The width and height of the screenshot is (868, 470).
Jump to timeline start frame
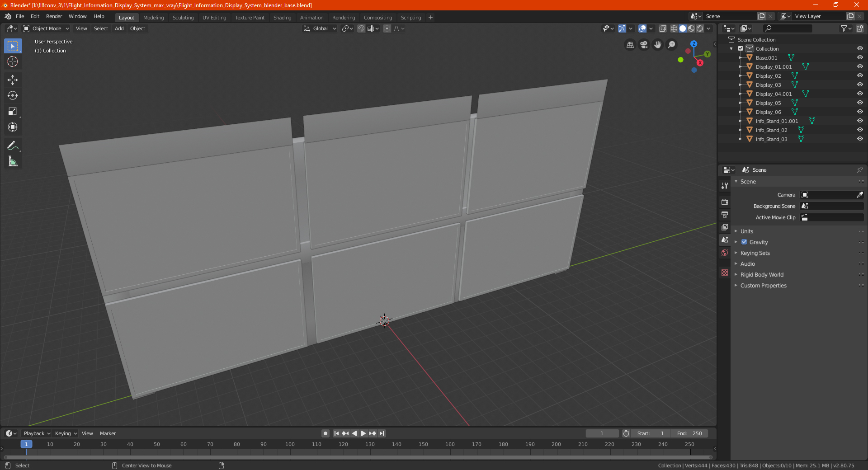(x=336, y=433)
